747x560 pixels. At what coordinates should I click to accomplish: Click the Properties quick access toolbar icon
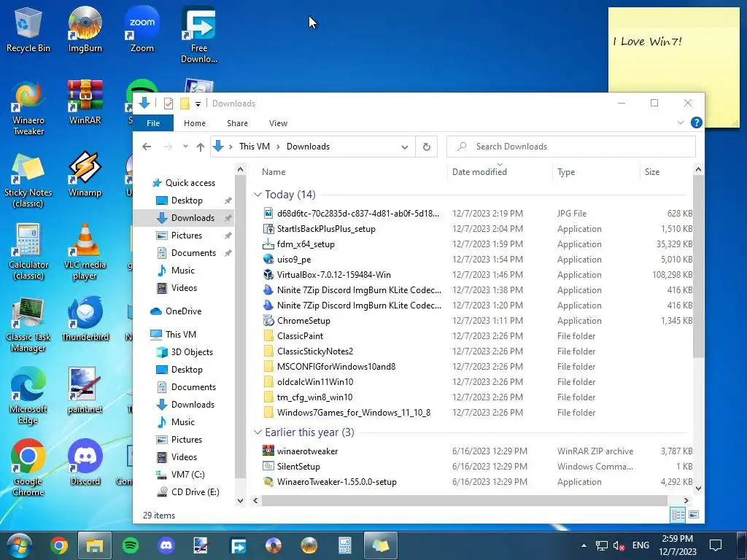pos(169,104)
